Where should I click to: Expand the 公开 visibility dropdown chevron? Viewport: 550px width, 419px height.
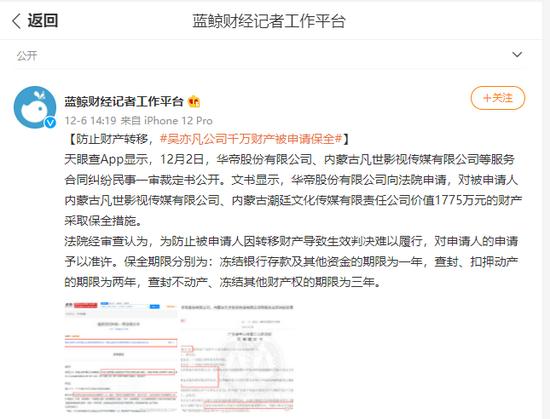[517, 55]
